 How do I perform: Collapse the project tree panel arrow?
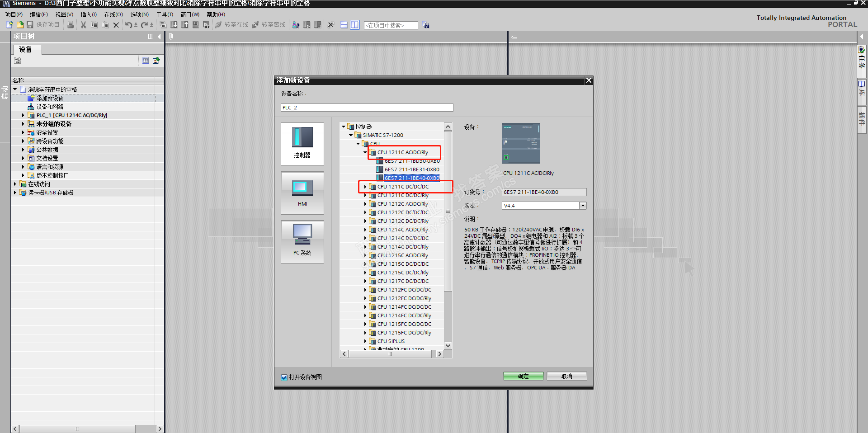[x=159, y=37]
